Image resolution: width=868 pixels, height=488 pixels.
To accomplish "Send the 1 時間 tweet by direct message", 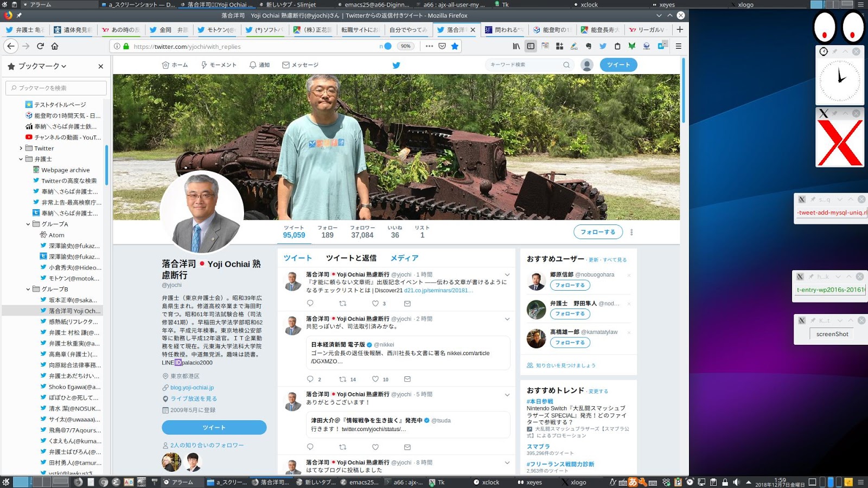I will (x=407, y=303).
